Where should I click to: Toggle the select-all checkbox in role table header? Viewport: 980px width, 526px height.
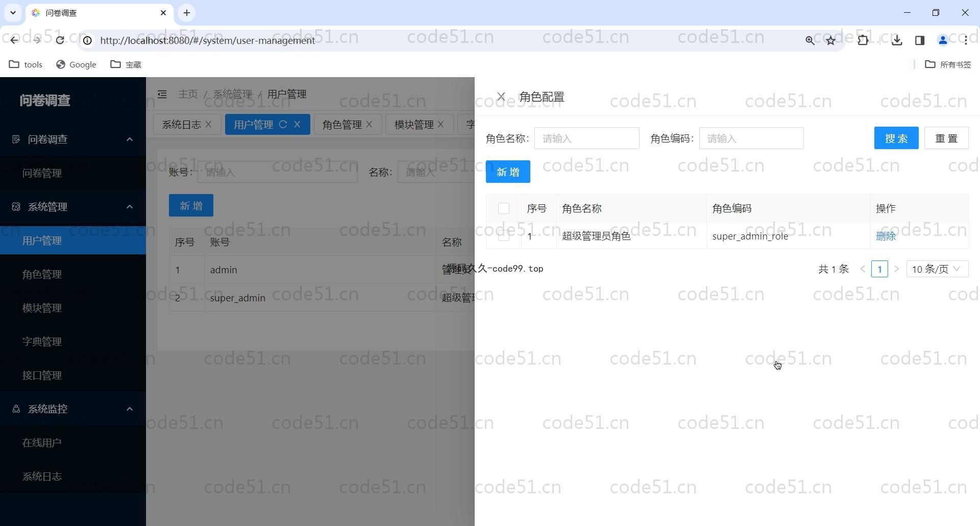[x=504, y=208]
